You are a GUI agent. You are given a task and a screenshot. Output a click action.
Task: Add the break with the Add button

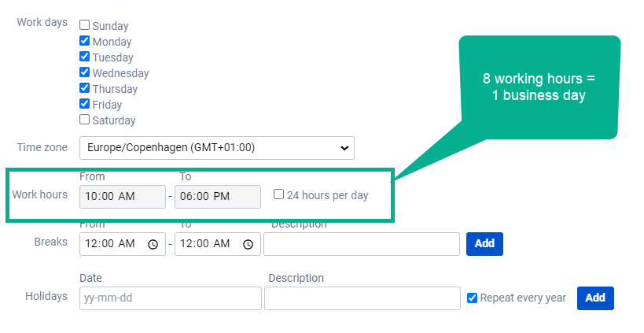(484, 244)
